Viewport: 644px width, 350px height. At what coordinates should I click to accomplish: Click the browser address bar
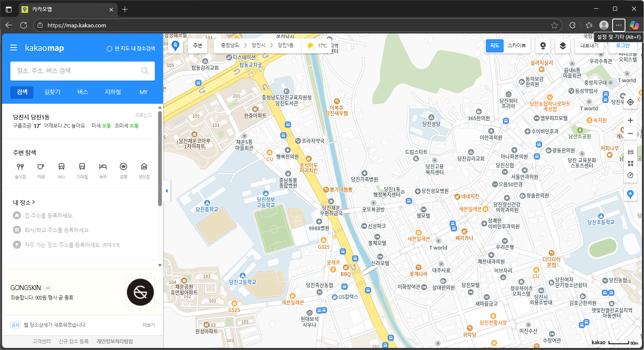pos(297,25)
